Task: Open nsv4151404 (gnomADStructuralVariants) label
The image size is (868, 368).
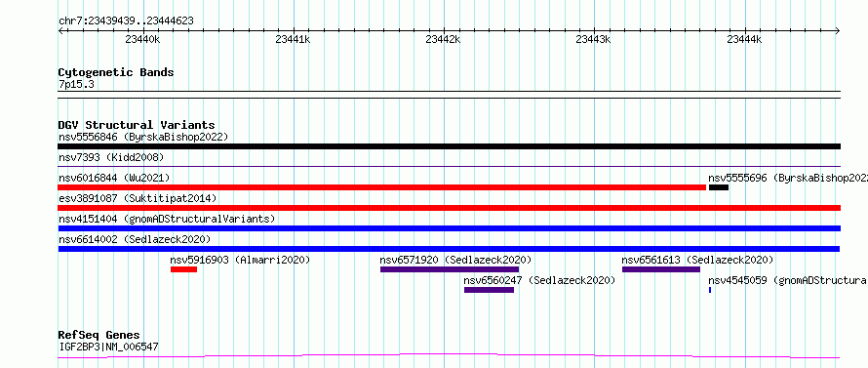Action: click(167, 219)
